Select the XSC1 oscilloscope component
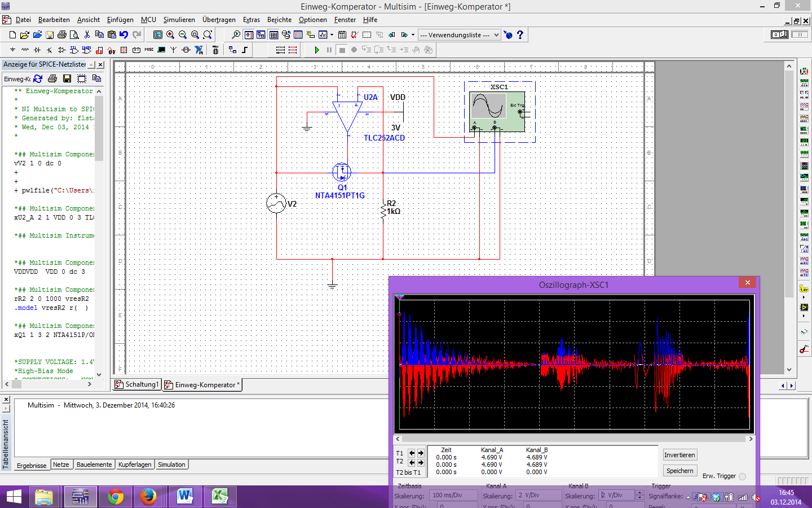Viewport: 812px width, 508px height. (500, 112)
